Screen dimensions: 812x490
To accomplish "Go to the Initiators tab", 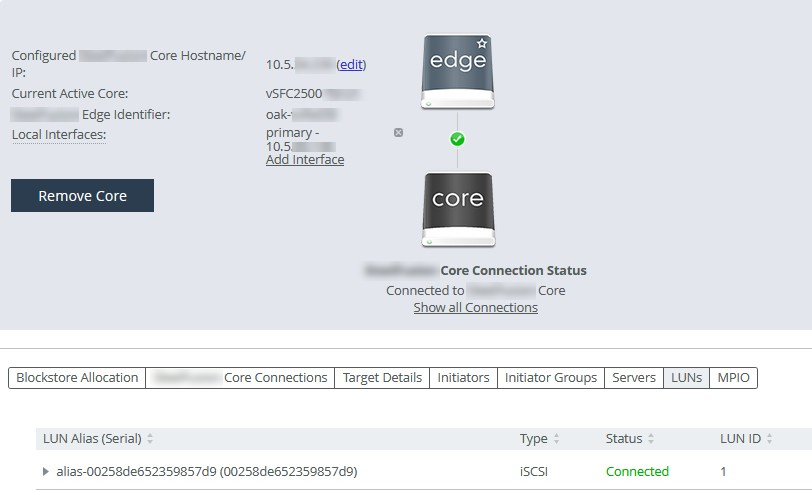I will tap(463, 378).
